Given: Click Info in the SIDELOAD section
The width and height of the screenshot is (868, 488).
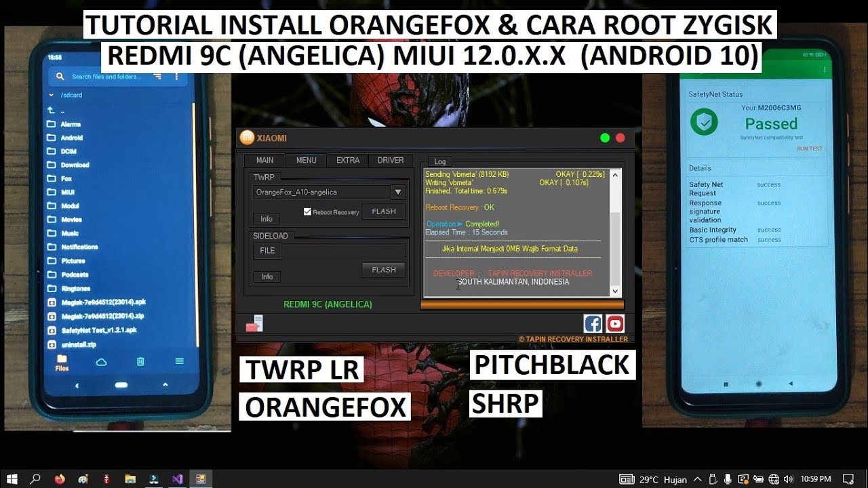Looking at the screenshot, I should (267, 277).
